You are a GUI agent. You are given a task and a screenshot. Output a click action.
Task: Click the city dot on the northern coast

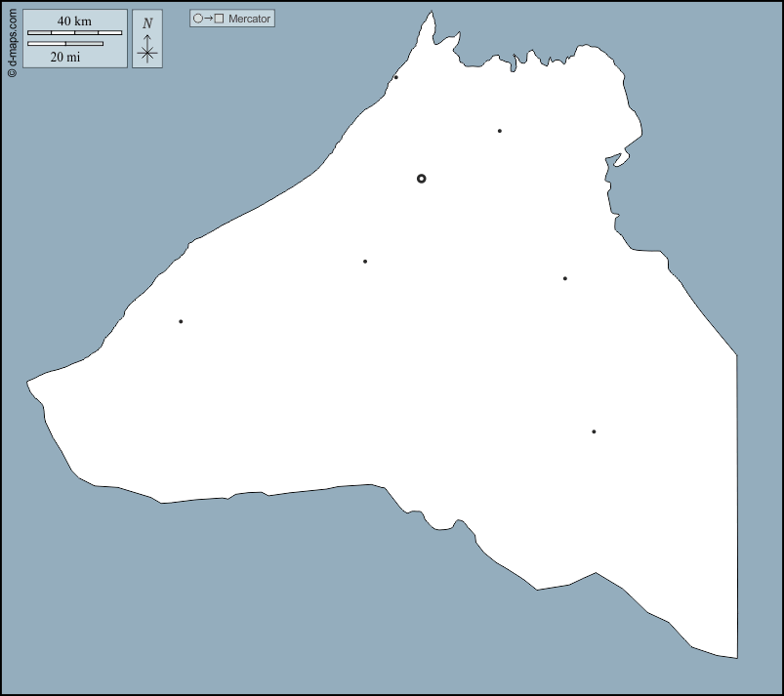coord(395,77)
